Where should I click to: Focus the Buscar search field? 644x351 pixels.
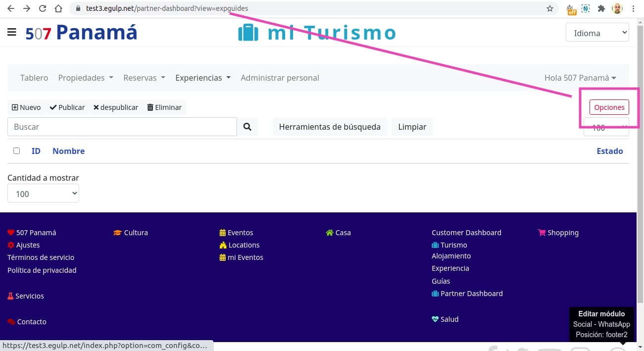(122, 127)
